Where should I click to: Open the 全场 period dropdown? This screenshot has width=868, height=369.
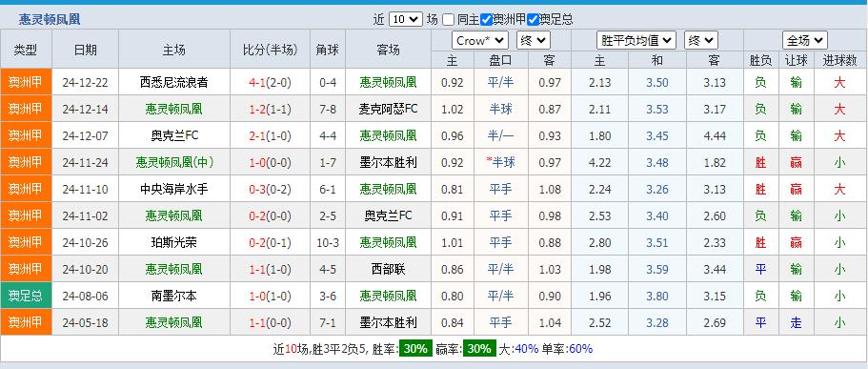805,40
